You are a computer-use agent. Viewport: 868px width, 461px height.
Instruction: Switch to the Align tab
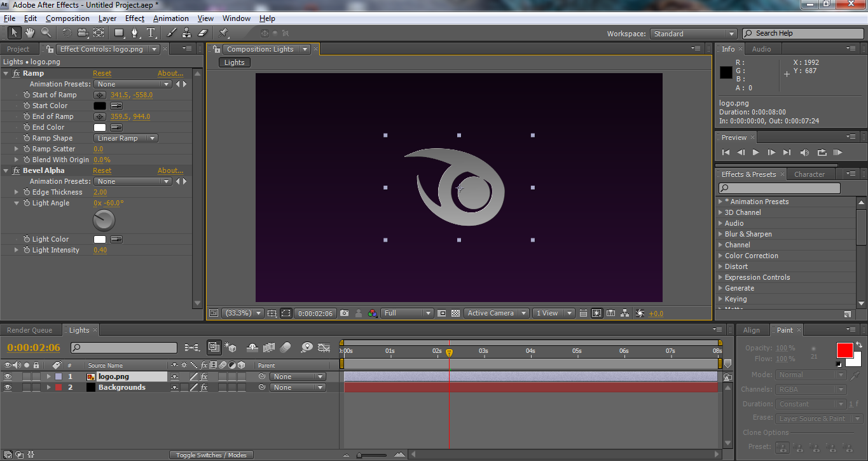752,330
